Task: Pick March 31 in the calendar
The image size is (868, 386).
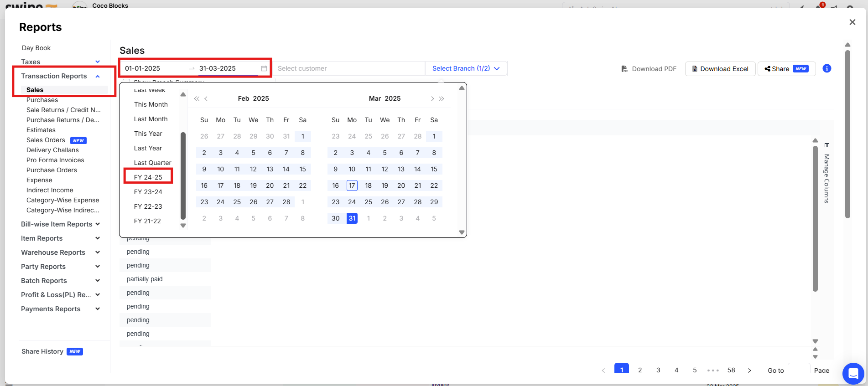Action: tap(352, 218)
